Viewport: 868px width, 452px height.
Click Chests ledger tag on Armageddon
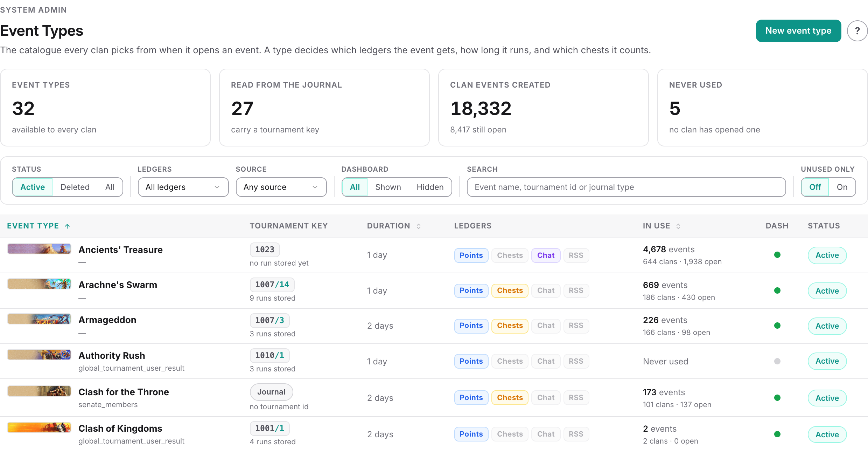coord(510,326)
